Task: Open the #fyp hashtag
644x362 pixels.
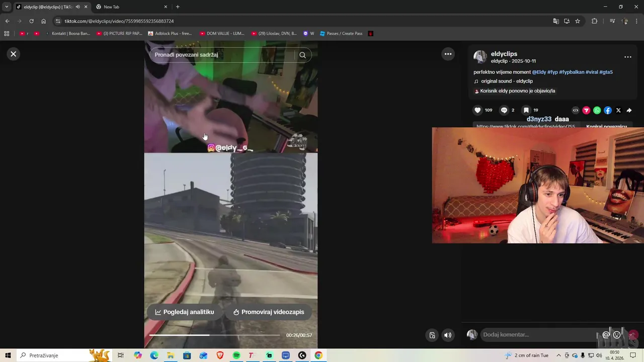Action: (552, 72)
